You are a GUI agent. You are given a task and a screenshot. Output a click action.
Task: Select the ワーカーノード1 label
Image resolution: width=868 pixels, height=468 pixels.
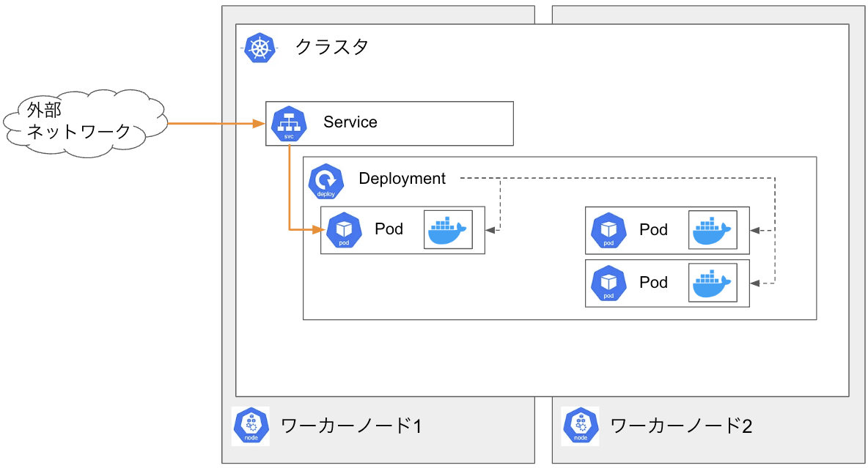351,426
